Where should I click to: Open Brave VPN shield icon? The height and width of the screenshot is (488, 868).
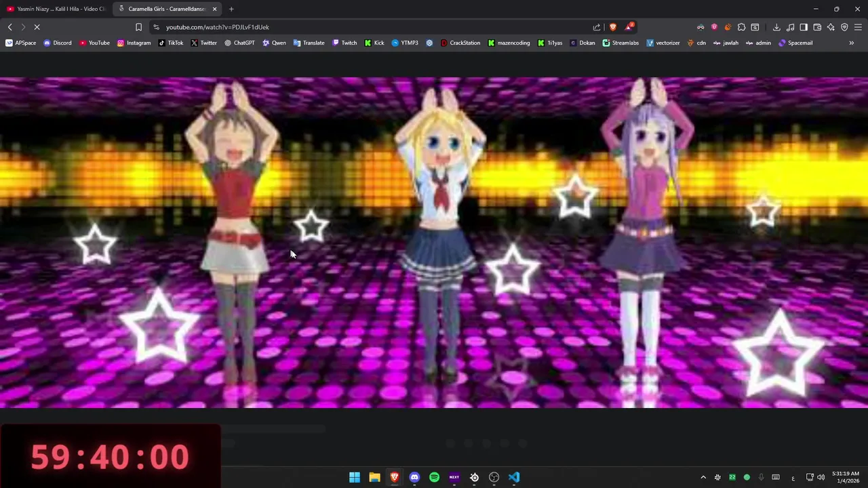click(844, 27)
